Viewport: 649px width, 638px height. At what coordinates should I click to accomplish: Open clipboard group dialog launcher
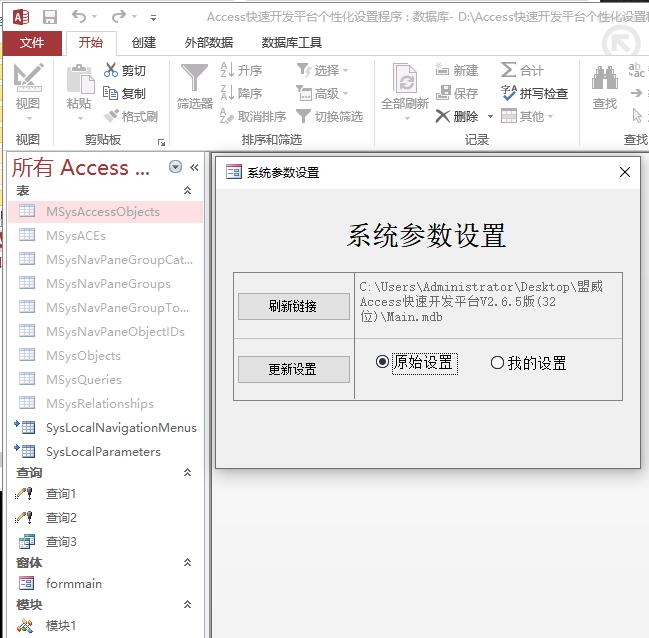[x=161, y=142]
